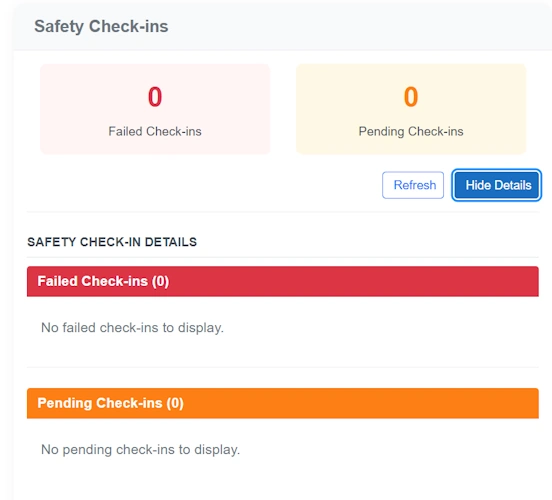The height and width of the screenshot is (500, 552).
Task: Click the 'Pending Check-ins (0)' header text
Action: pyautogui.click(x=111, y=403)
